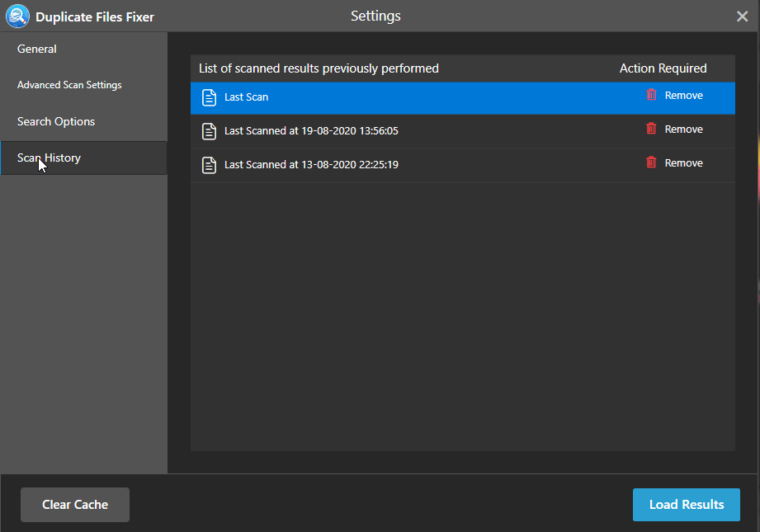Remove the scan from 13-08-2020
The width and height of the screenshot is (760, 532).
tap(683, 163)
